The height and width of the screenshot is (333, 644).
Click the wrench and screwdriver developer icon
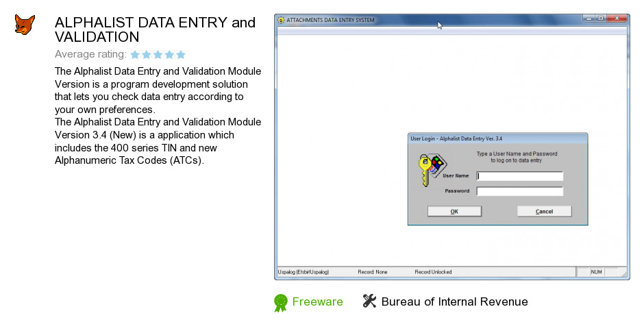click(x=369, y=301)
